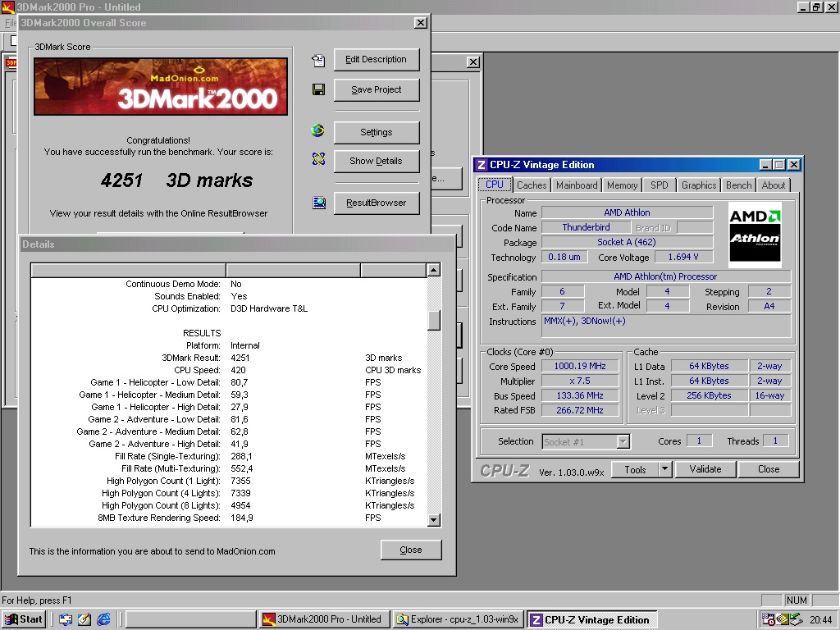Click the Details list scroll-up arrow
Viewport: 840px width, 630px height.
coord(434,269)
